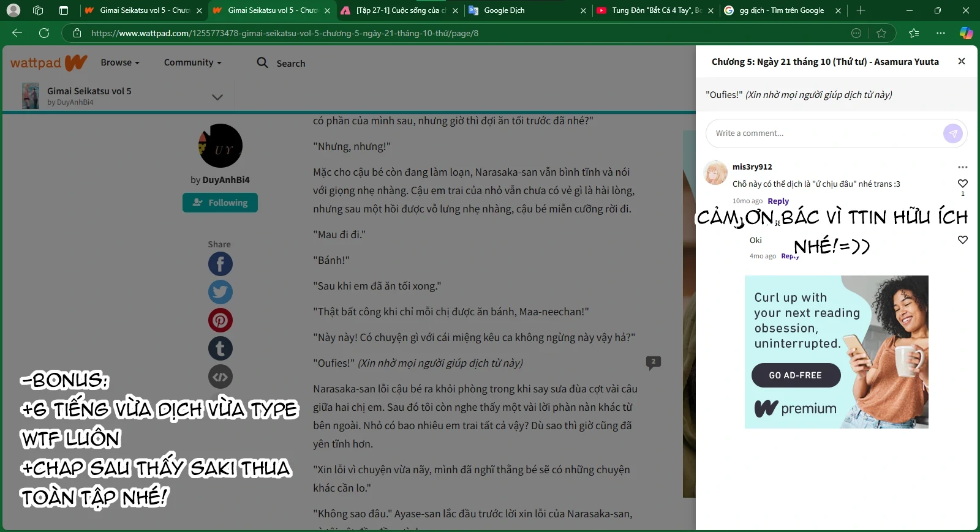
Task: Expand the Browse menu
Action: click(x=120, y=62)
